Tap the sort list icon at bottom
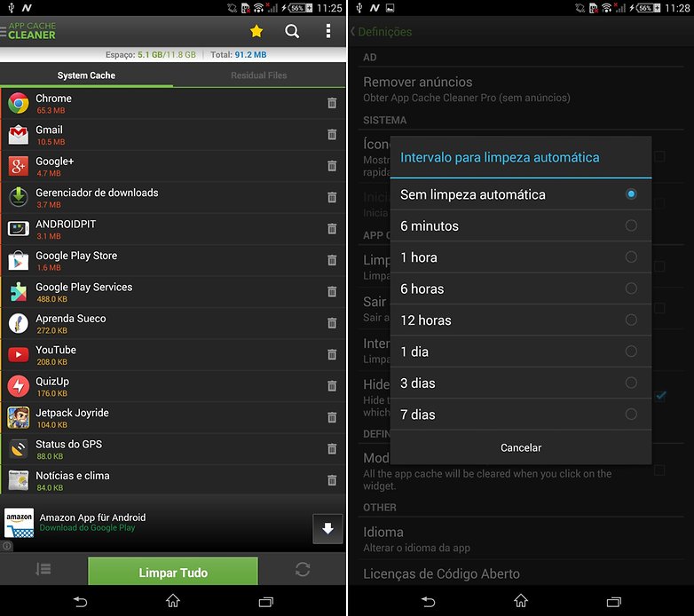 [x=43, y=569]
